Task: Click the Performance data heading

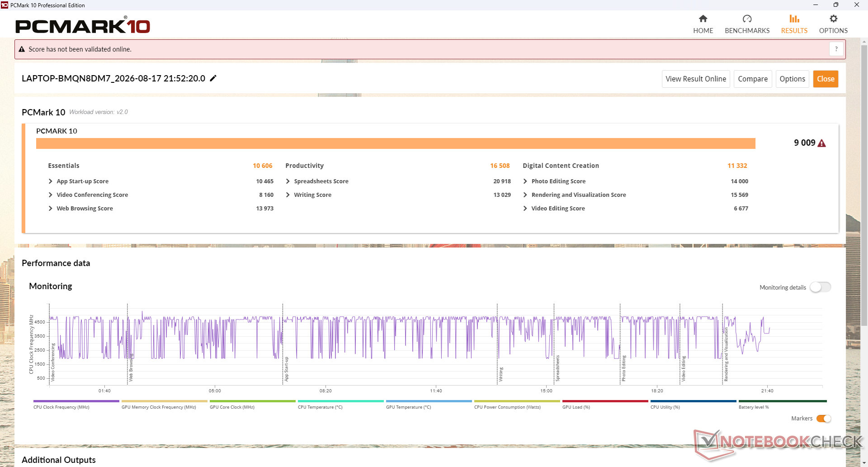Action: click(56, 263)
